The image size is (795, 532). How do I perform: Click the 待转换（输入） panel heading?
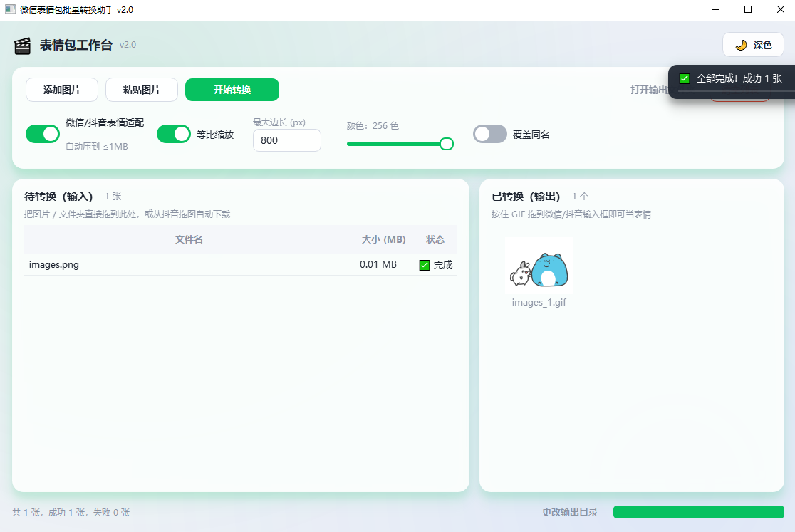tap(58, 196)
